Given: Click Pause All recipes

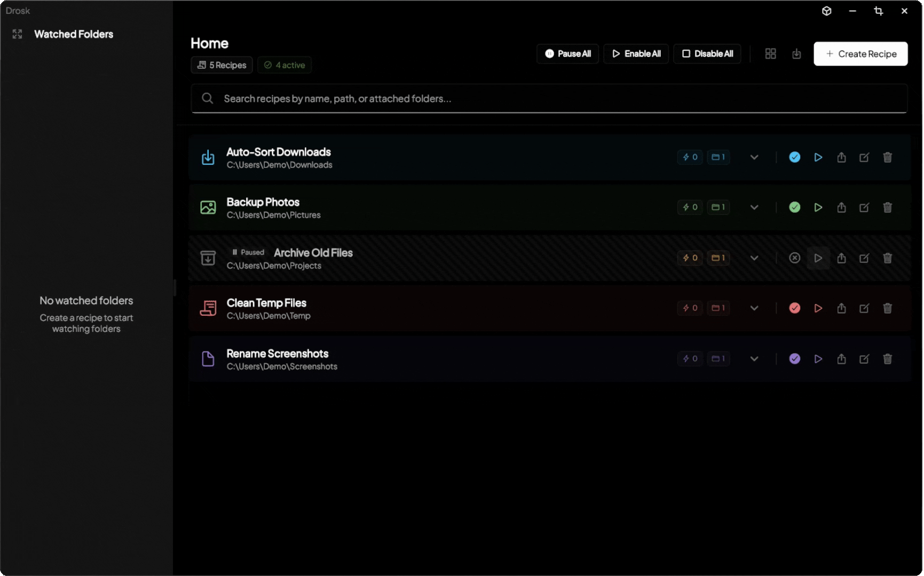Looking at the screenshot, I should [567, 53].
